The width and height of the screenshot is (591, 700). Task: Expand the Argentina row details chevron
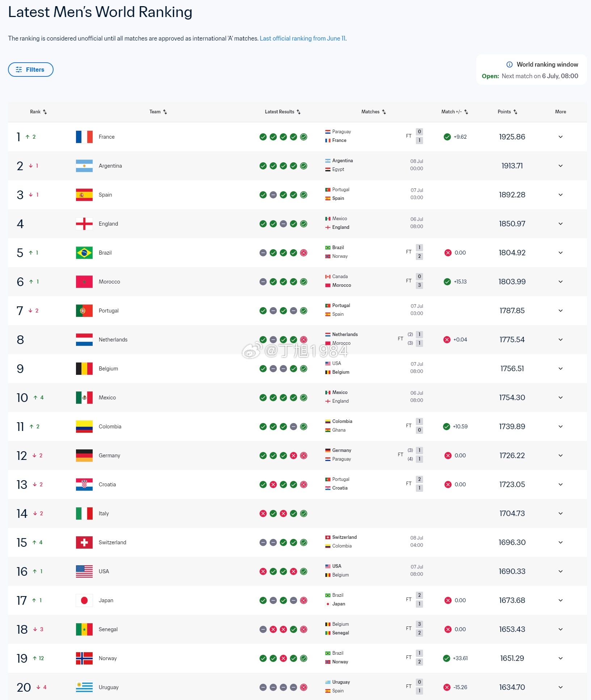click(560, 166)
